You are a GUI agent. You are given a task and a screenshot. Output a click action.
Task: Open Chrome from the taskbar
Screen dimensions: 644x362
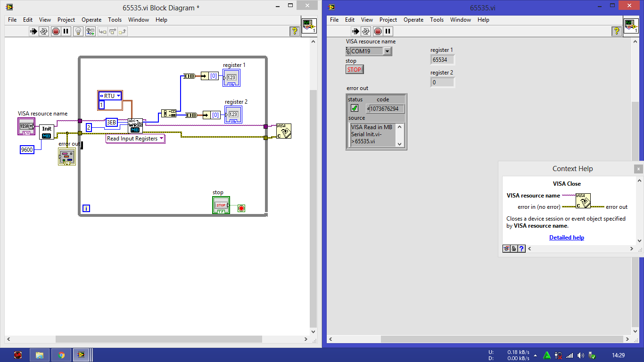(61, 355)
